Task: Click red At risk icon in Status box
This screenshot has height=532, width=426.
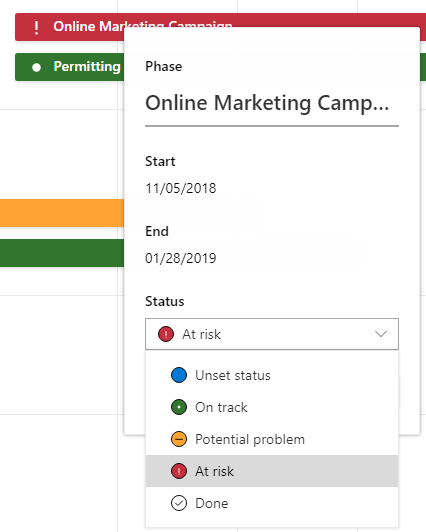Action: tap(166, 334)
